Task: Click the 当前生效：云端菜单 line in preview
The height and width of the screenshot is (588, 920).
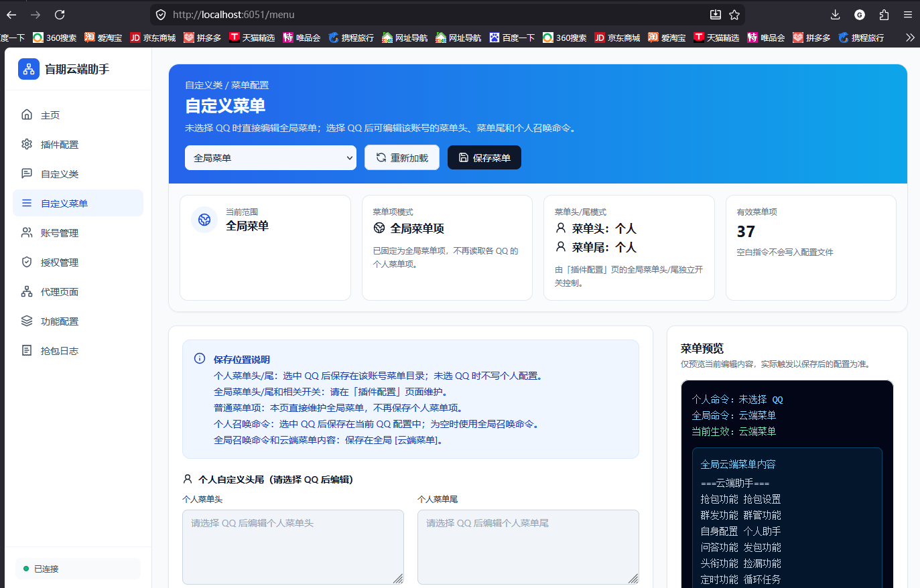Action: [x=734, y=431]
